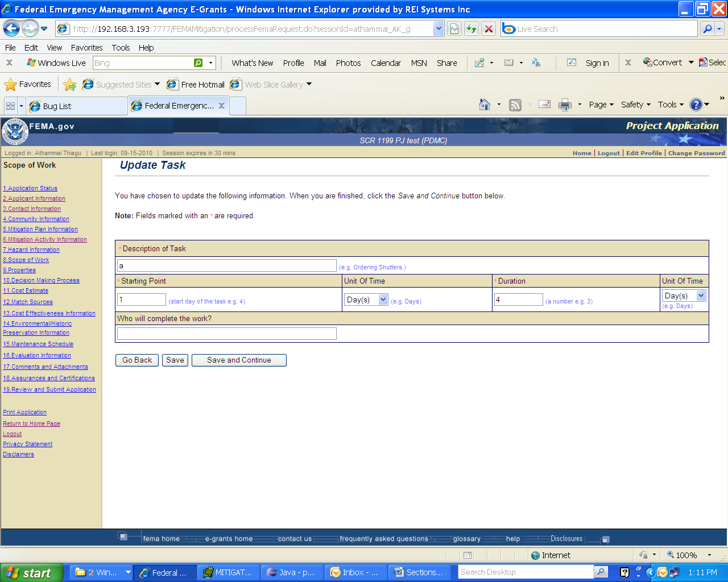This screenshot has height=582, width=728.
Task: Click the browser Forward arrow button
Action: tap(30, 28)
